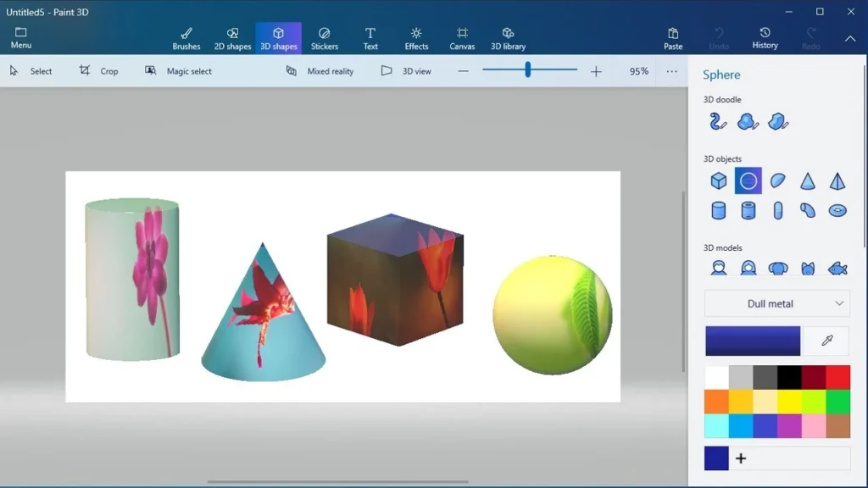Click the flower-textured cylinder on canvas
The height and width of the screenshot is (488, 868).
pos(132,280)
